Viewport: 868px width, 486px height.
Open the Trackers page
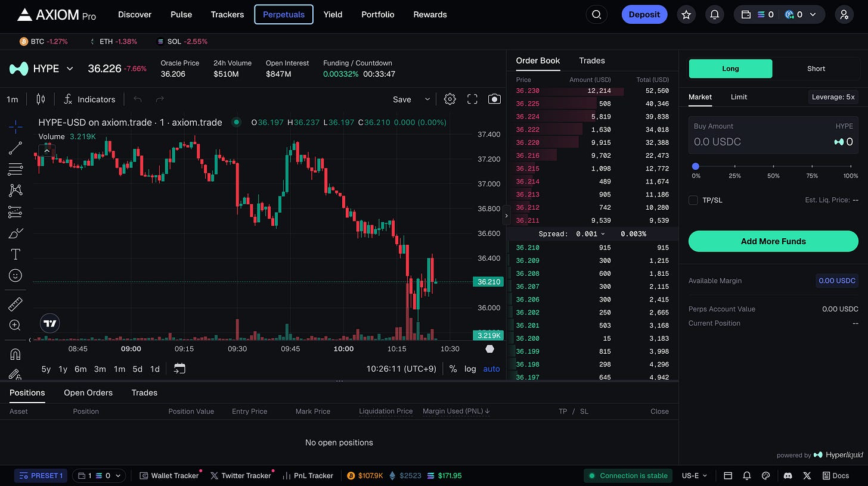pos(227,14)
